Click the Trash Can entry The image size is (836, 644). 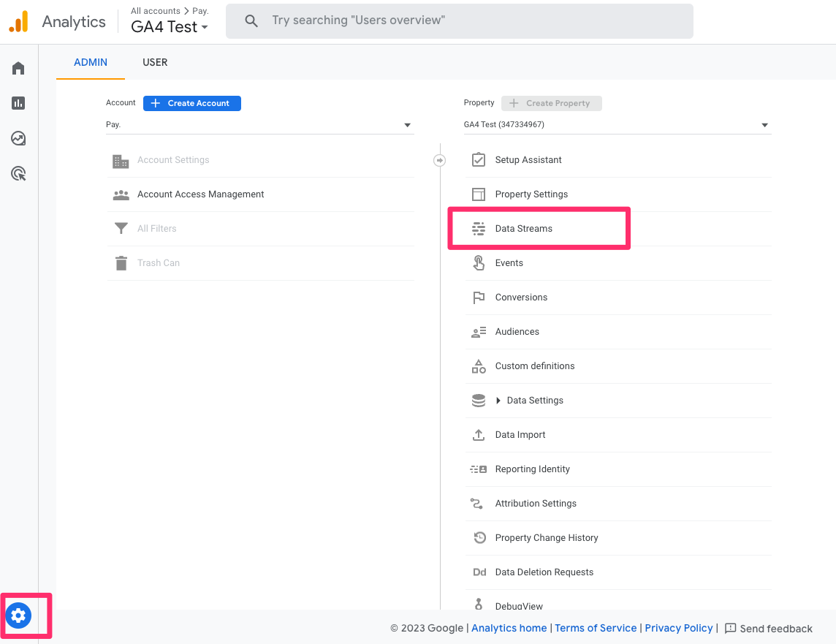click(158, 263)
